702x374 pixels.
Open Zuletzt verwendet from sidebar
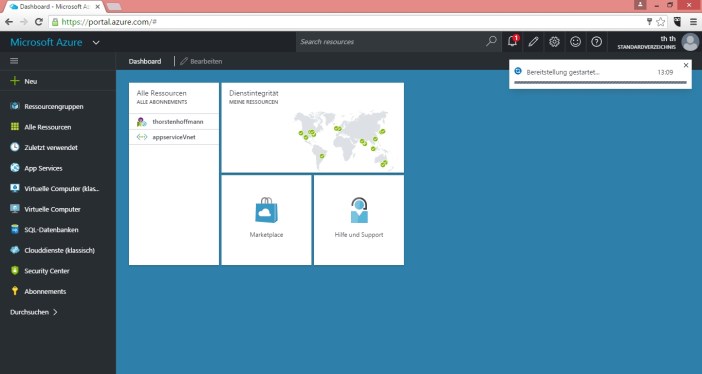point(51,147)
